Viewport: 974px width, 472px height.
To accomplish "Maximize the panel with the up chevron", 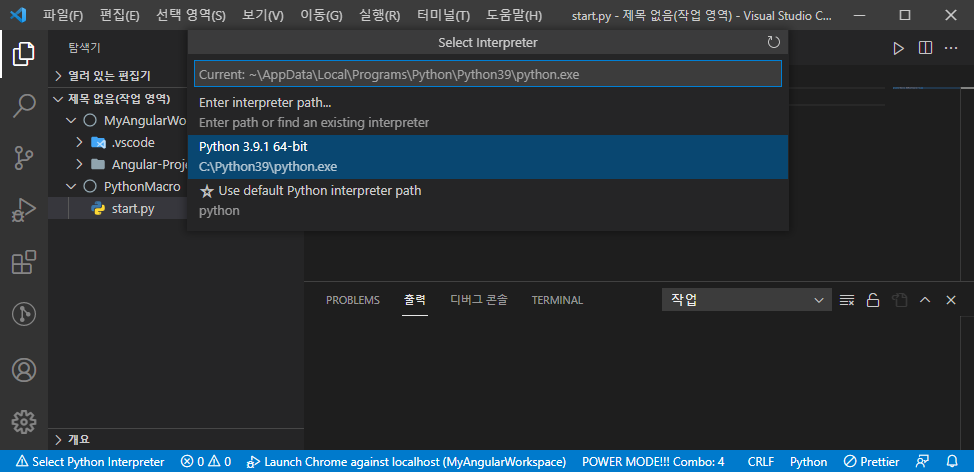I will (x=925, y=300).
